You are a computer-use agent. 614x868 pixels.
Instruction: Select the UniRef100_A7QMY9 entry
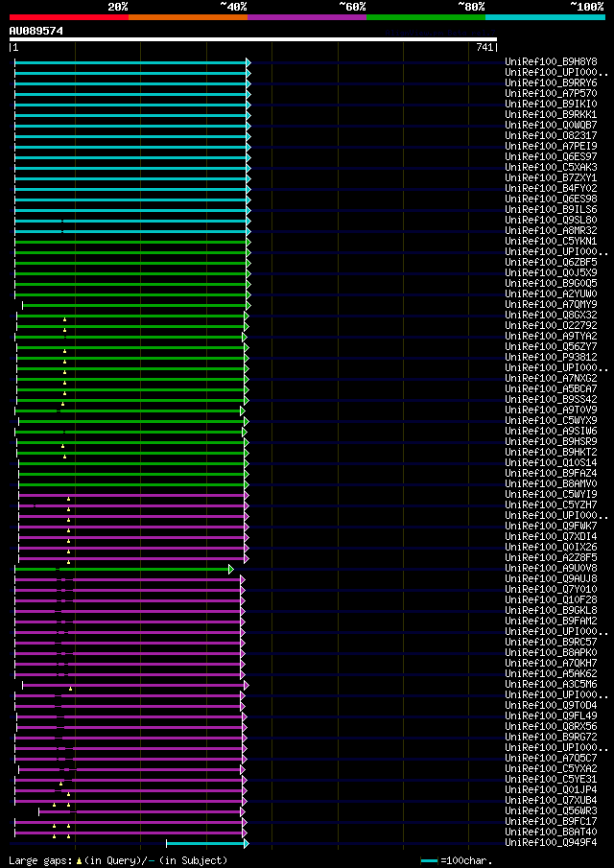(x=551, y=304)
